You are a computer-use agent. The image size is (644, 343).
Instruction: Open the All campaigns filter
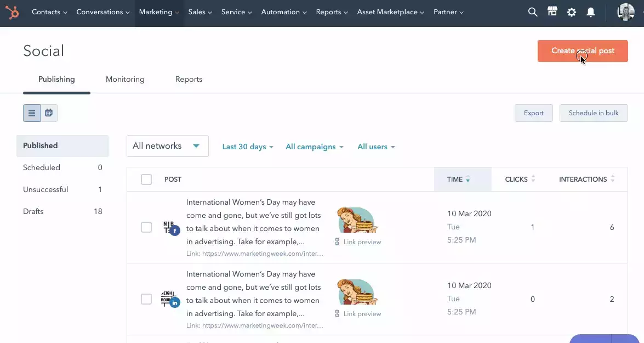(x=315, y=147)
